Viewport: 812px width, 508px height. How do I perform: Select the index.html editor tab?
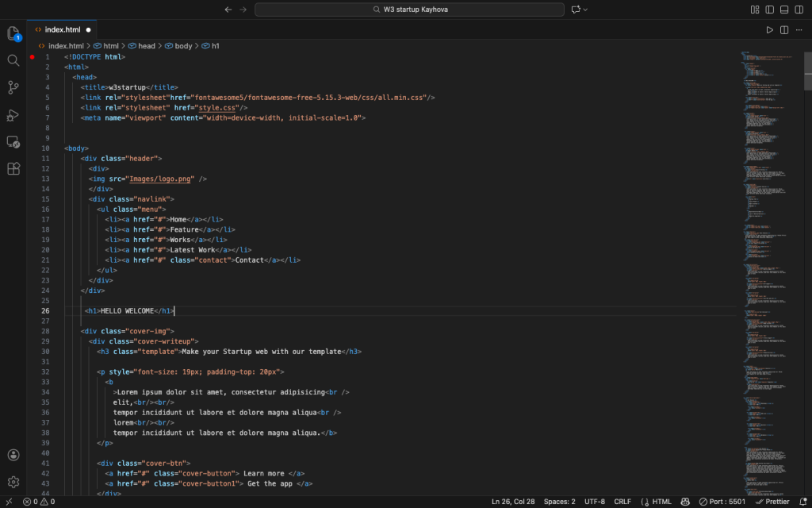click(62, 29)
